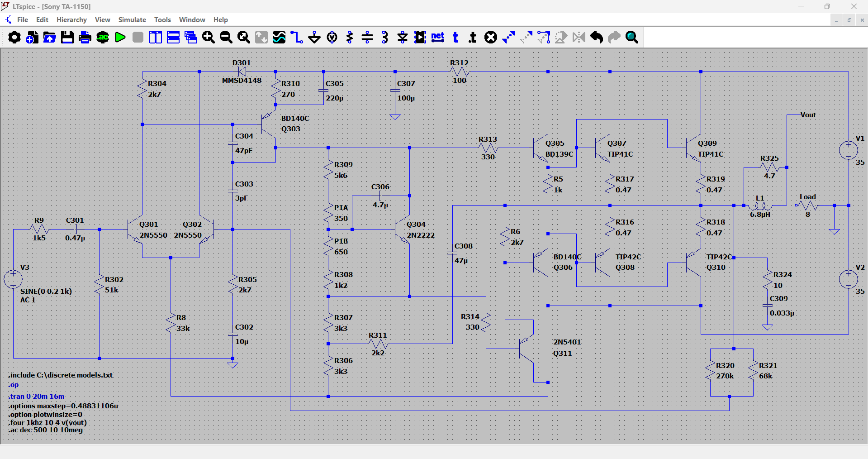Viewport: 868px width, 459px height.
Task: Print the schematic
Action: coord(85,37)
